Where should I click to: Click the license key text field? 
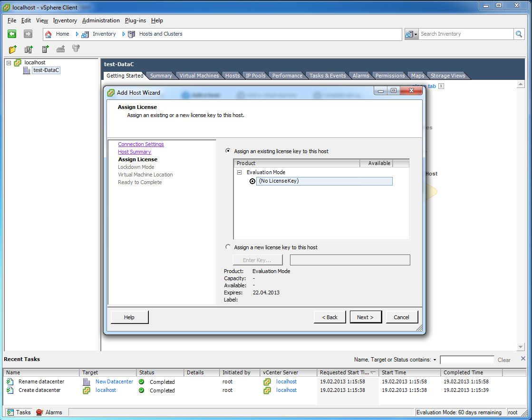pos(350,260)
